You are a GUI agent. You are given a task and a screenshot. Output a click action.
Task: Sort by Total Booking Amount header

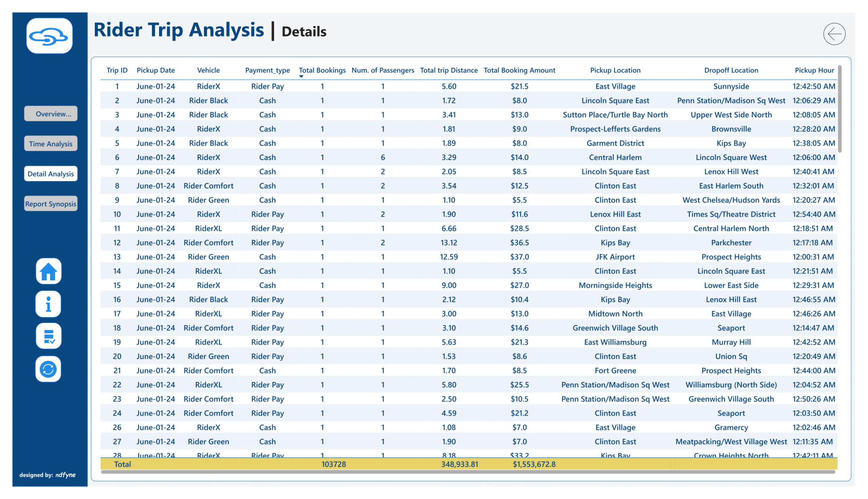click(519, 70)
